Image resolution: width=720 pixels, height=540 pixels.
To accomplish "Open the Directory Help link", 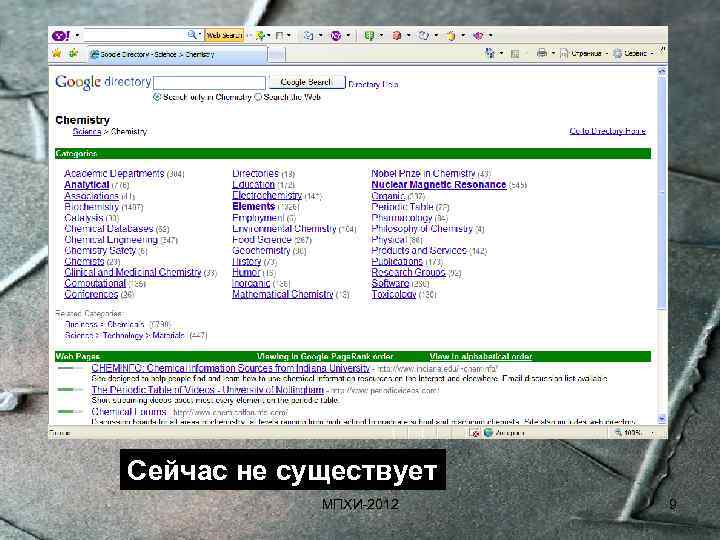I will point(373,84).
